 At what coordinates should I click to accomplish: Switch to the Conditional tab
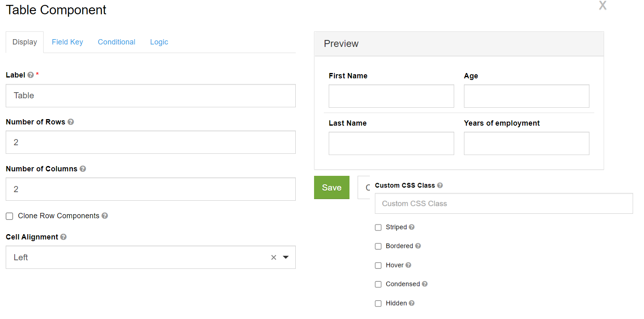pyautogui.click(x=116, y=42)
